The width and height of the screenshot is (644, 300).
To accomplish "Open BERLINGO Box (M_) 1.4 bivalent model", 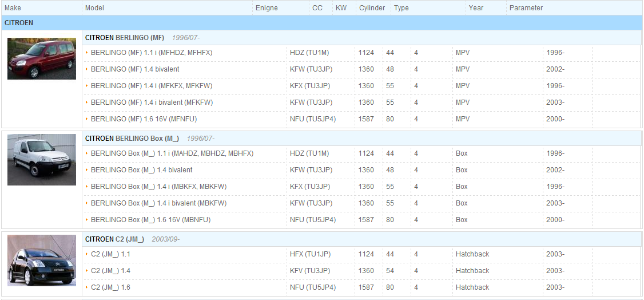I will 142,169.
